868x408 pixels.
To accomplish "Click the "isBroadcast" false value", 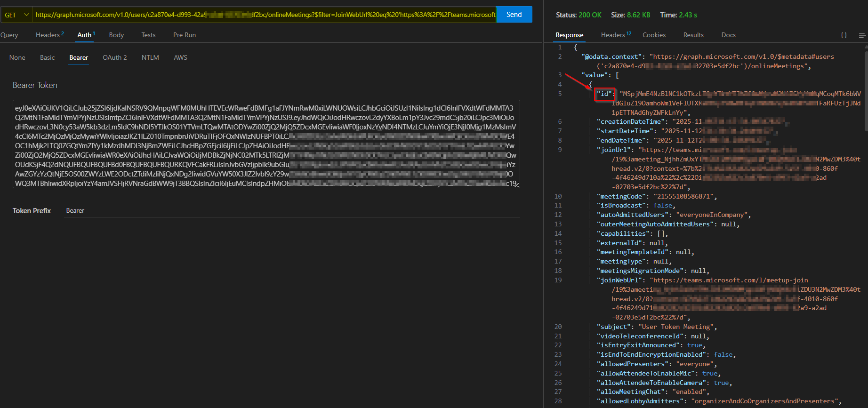I will (x=663, y=205).
